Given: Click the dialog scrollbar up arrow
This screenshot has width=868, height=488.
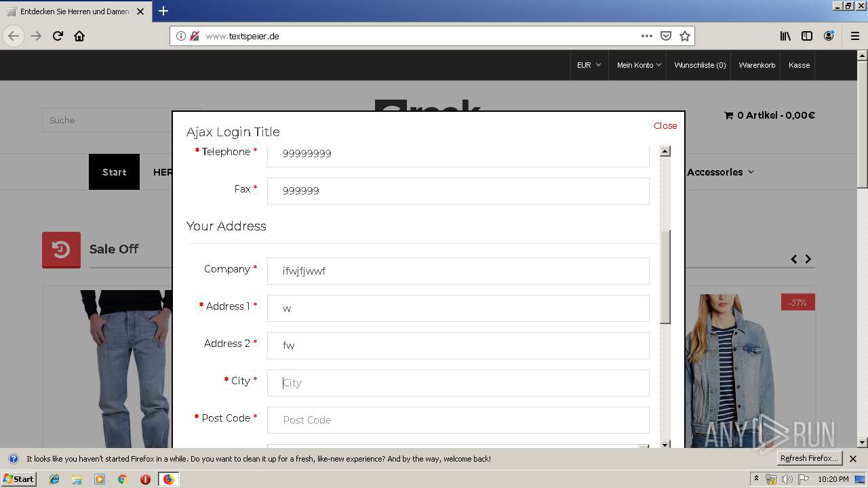Looking at the screenshot, I should (x=665, y=151).
